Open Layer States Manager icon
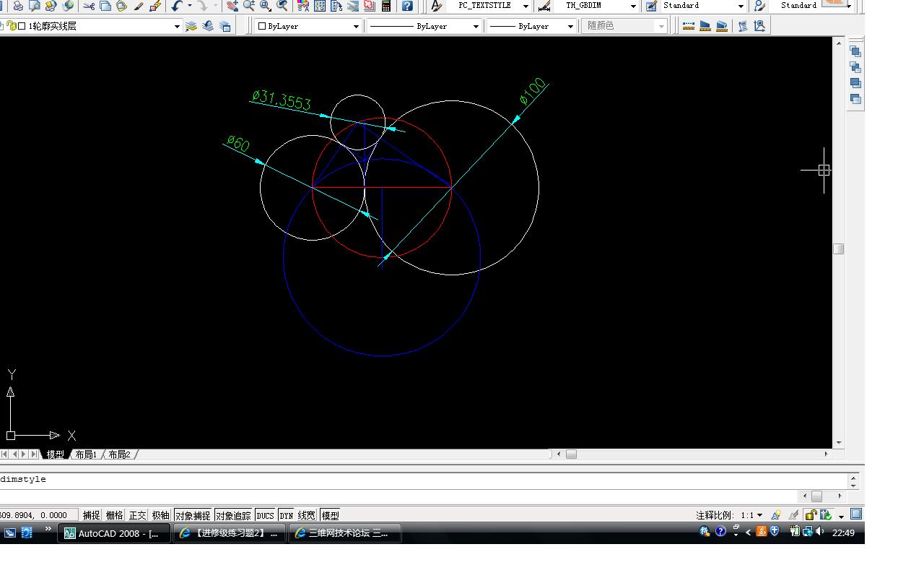 click(x=225, y=26)
